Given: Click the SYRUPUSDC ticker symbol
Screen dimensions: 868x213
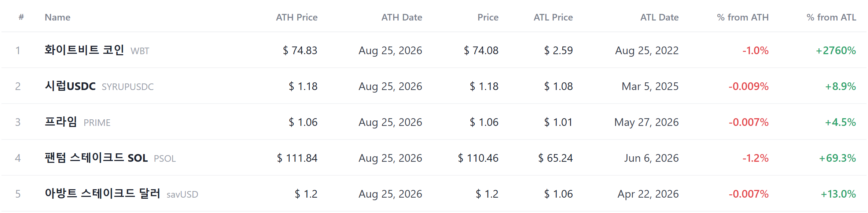Looking at the screenshot, I should 128,87.
